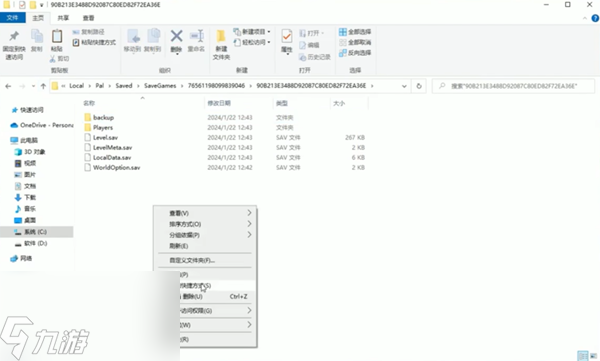Switch to the 主页 ribbon tab
The height and width of the screenshot is (361, 600).
pos(38,18)
